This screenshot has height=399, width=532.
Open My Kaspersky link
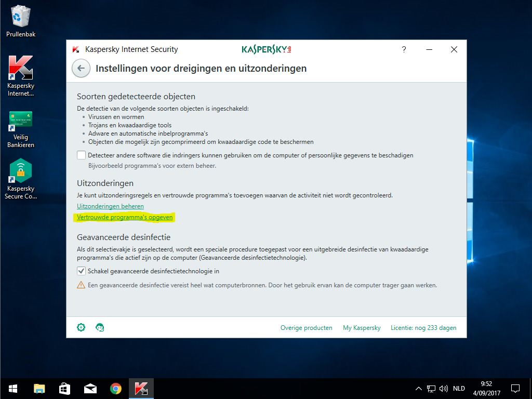pos(362,328)
